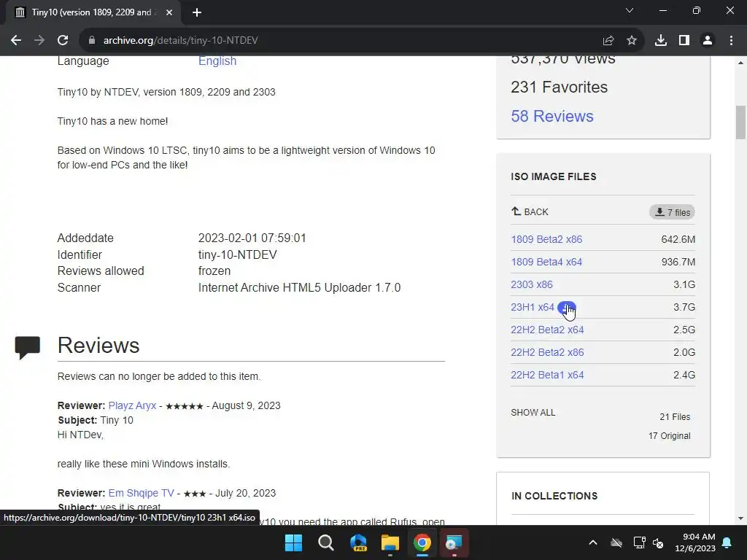Viewport: 747px width, 560px height.
Task: Open Chrome three-dot menu
Action: point(731,41)
